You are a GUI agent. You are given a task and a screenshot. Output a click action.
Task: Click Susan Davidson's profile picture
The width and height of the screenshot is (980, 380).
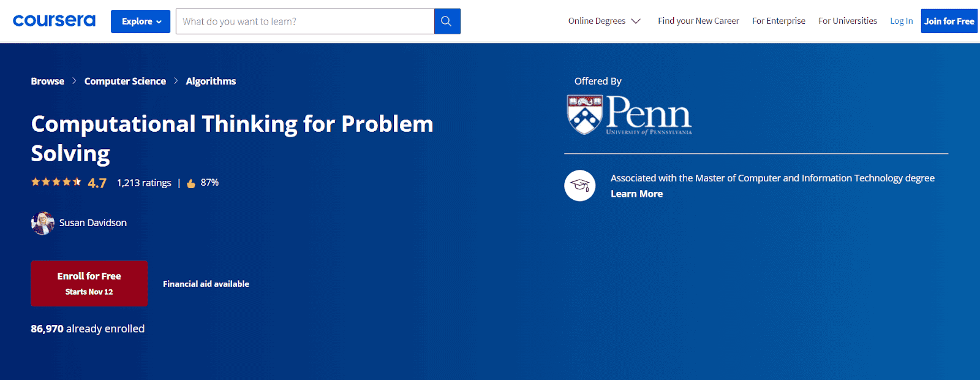pos(42,223)
